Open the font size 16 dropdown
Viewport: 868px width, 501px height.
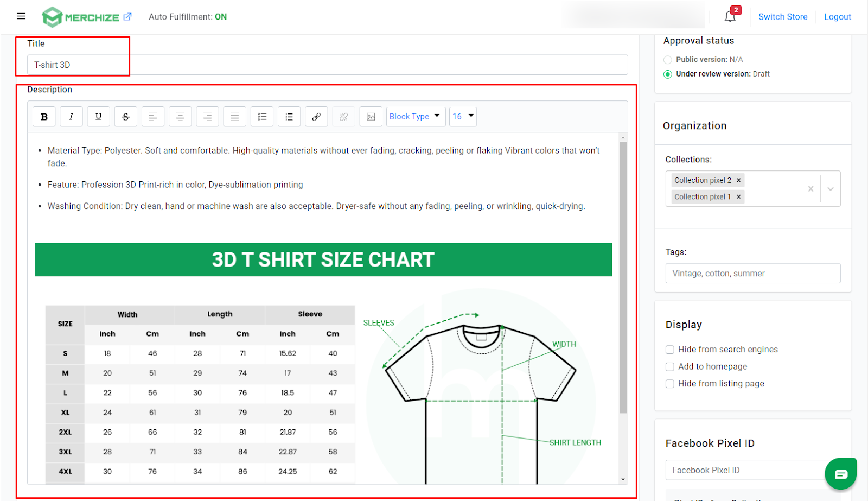point(463,117)
